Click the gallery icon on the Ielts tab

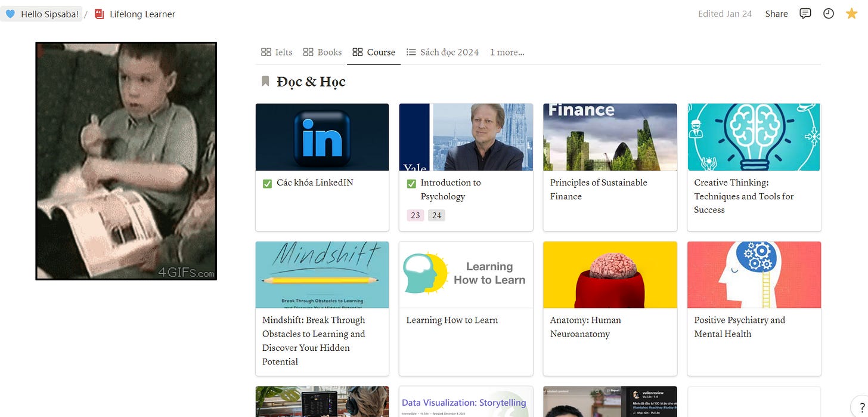tap(266, 52)
